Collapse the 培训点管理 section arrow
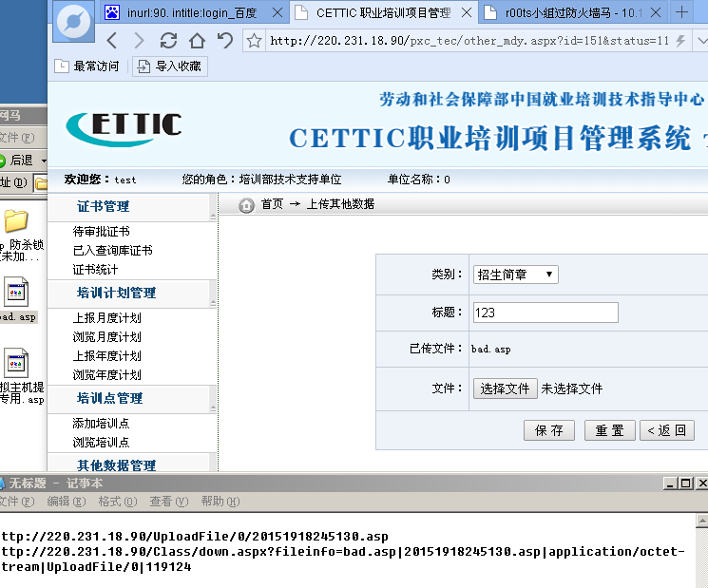 click(213, 408)
